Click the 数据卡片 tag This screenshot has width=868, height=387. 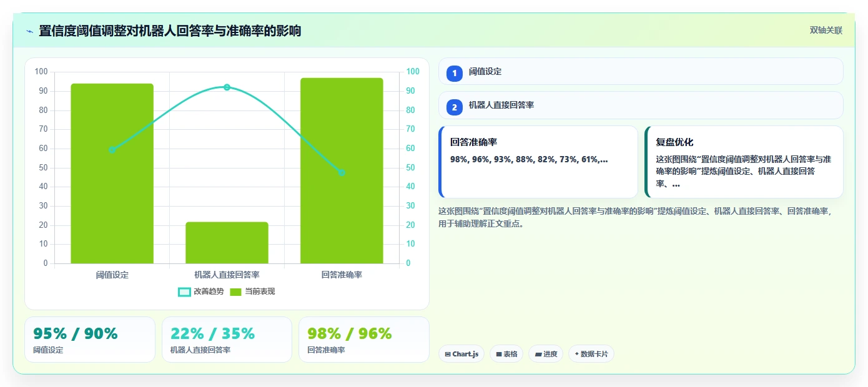coord(591,354)
